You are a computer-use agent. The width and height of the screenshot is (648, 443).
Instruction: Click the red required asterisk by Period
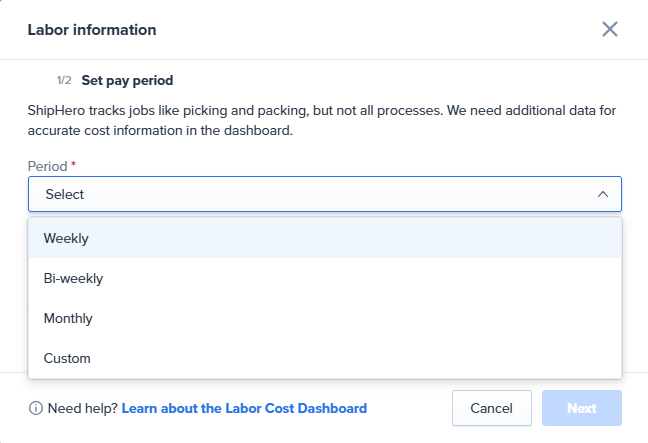[74, 164]
